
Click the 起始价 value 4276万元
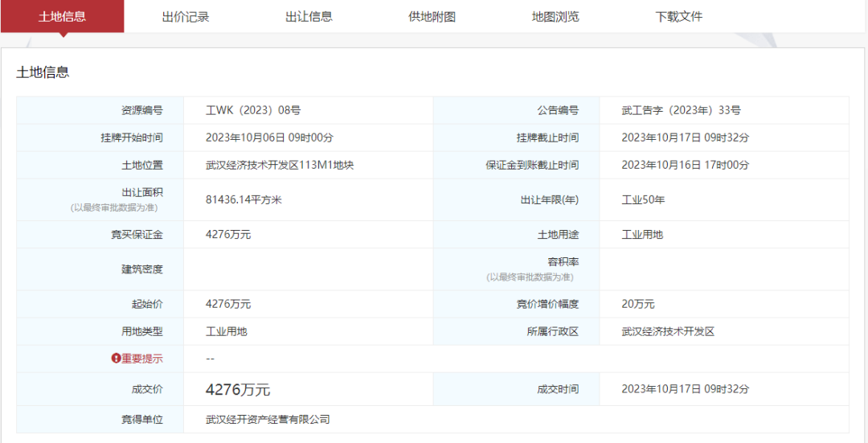tap(228, 304)
